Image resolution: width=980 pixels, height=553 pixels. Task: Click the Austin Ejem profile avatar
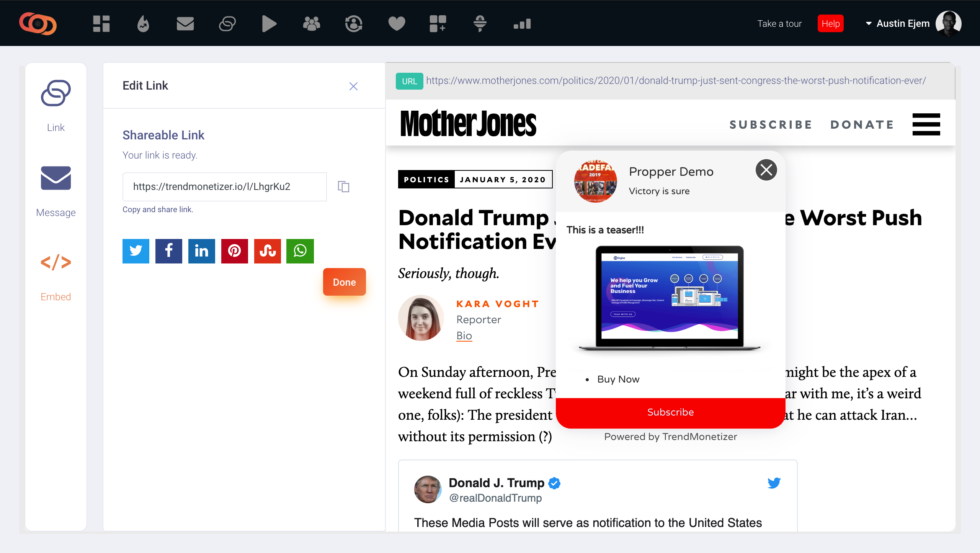[949, 24]
